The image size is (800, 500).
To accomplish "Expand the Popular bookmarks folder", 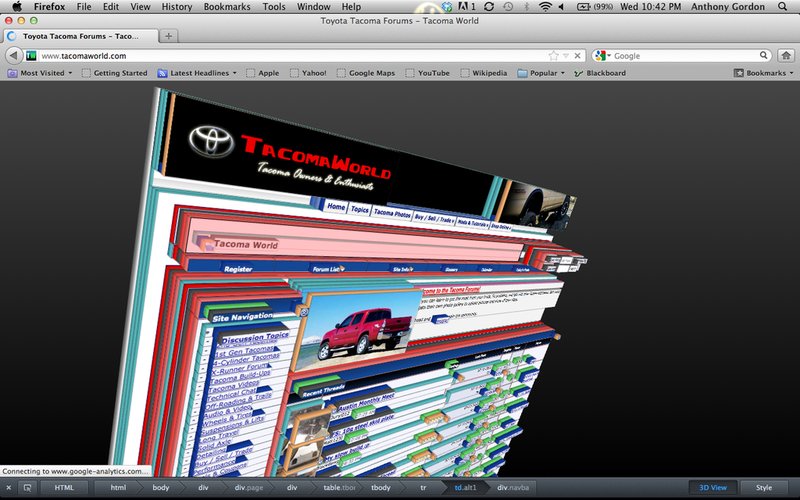I will (541, 73).
